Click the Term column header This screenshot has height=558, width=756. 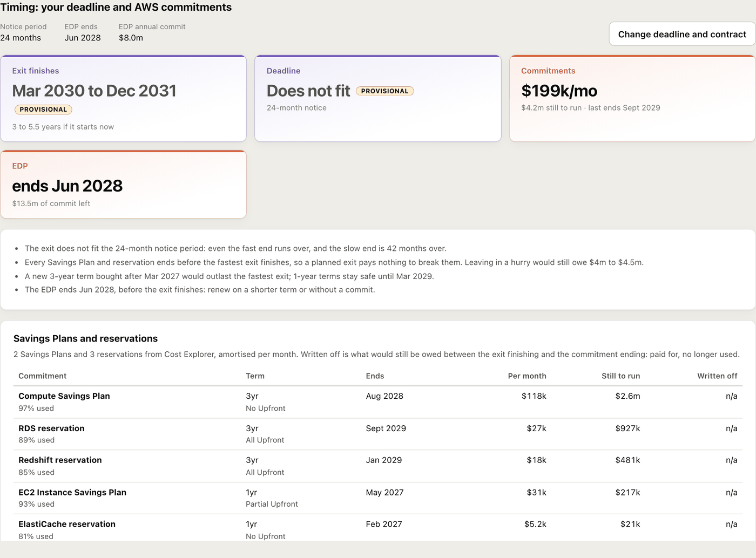(255, 376)
